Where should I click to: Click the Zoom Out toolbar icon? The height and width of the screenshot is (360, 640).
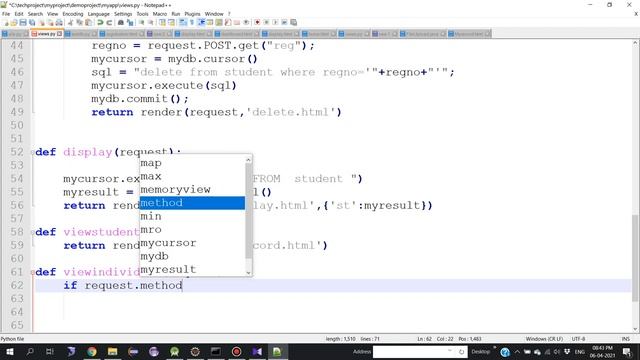[151, 22]
